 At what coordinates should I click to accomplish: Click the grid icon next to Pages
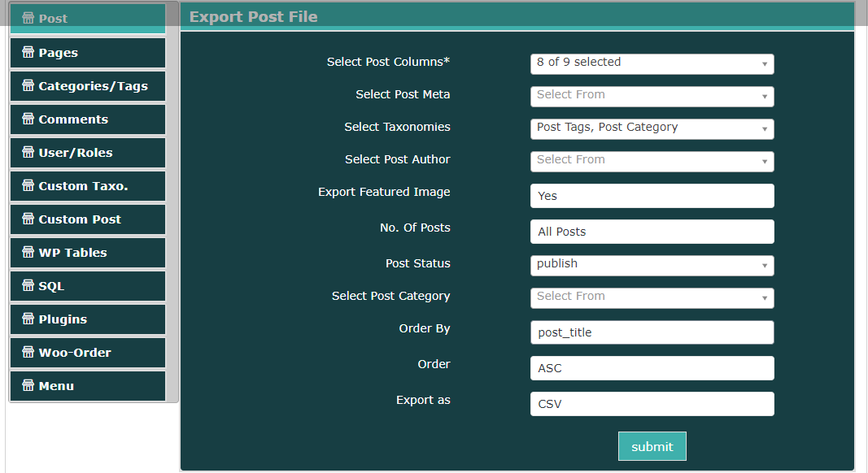[x=28, y=52]
